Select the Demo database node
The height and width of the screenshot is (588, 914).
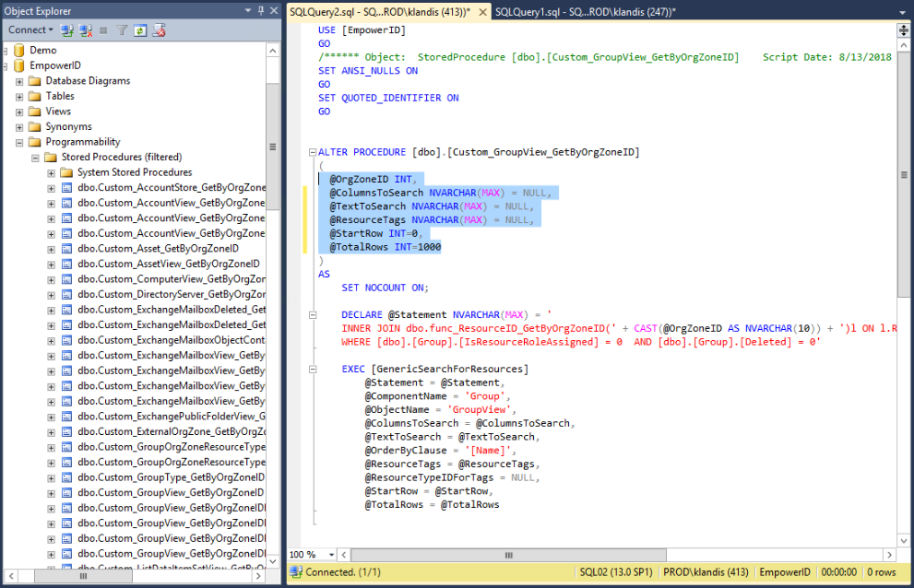click(x=43, y=50)
